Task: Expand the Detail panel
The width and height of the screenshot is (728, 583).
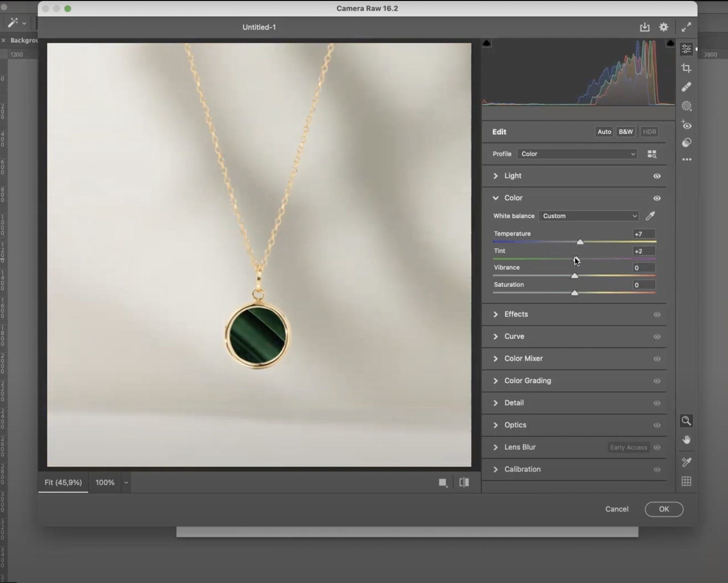Action: coord(495,403)
